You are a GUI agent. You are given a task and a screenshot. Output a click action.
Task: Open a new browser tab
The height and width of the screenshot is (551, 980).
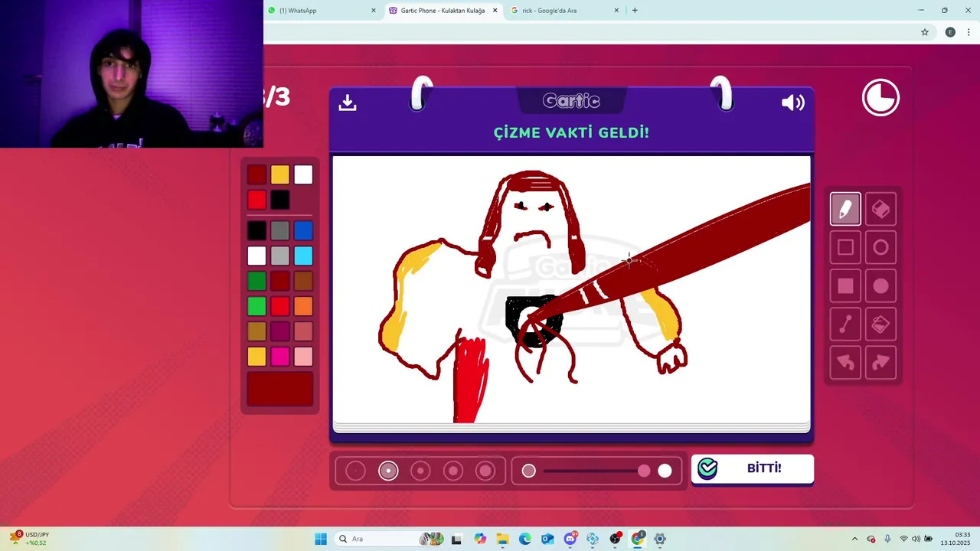point(635,11)
